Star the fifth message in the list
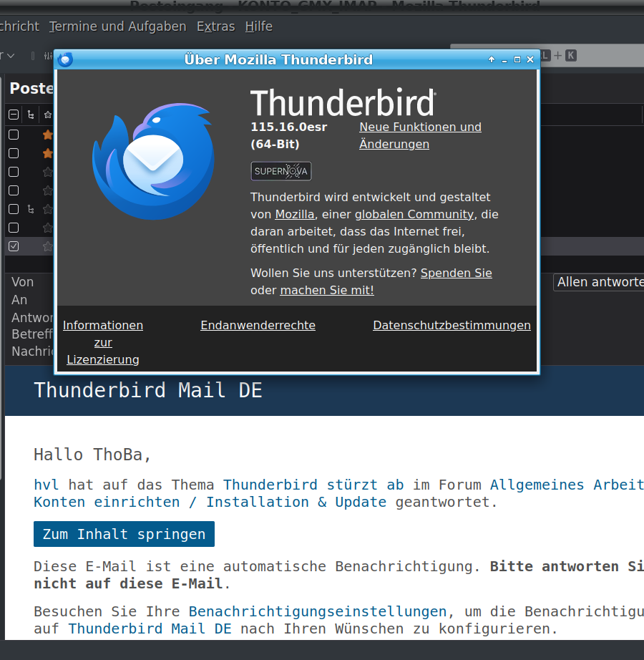This screenshot has width=644, height=660. coord(47,209)
